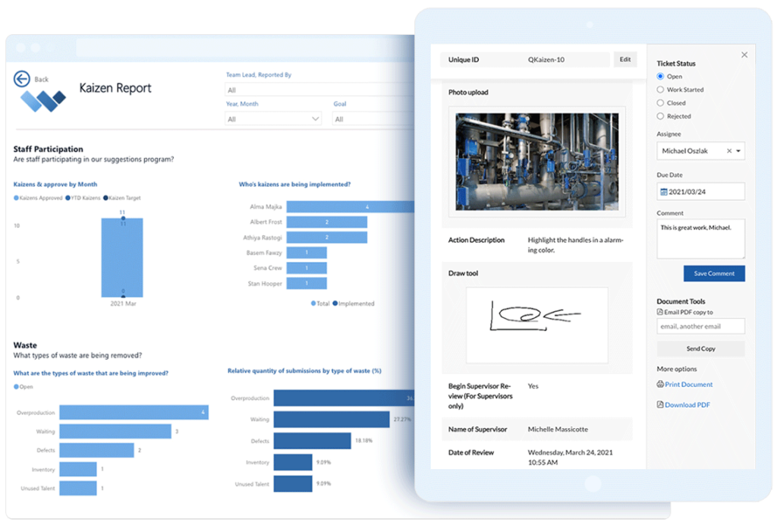Click the Back arrow icon
Viewport: 777px width, 532px height.
(21, 79)
